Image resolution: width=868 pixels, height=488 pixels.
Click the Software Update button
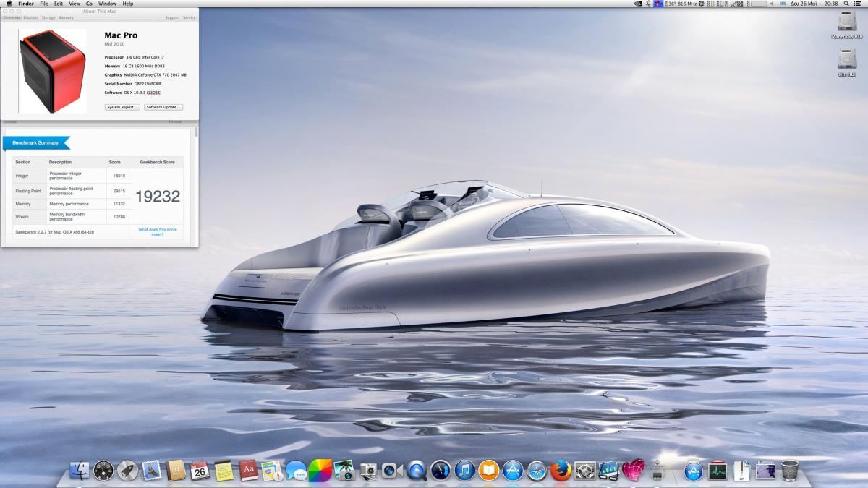tap(163, 107)
